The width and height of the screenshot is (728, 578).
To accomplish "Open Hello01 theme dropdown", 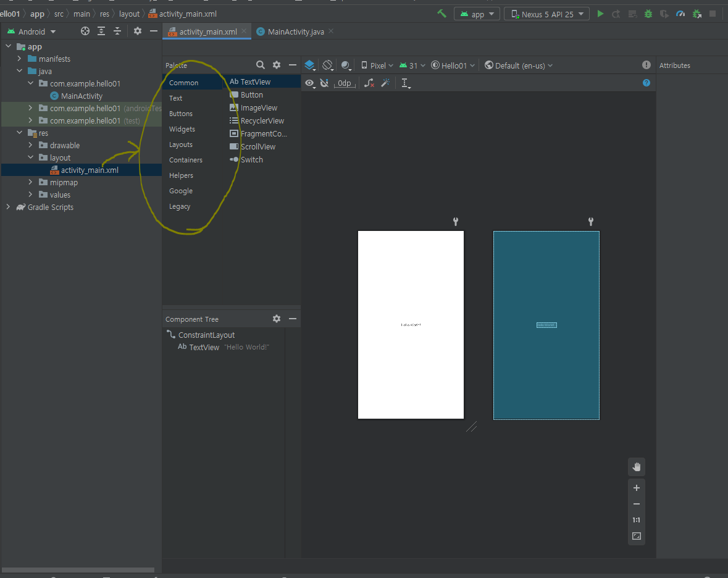I will click(x=453, y=65).
